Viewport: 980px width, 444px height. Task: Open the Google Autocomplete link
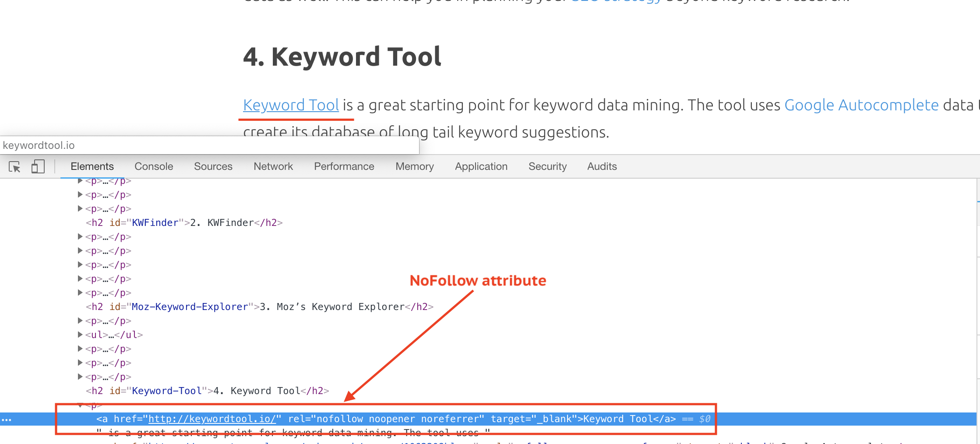(x=861, y=105)
